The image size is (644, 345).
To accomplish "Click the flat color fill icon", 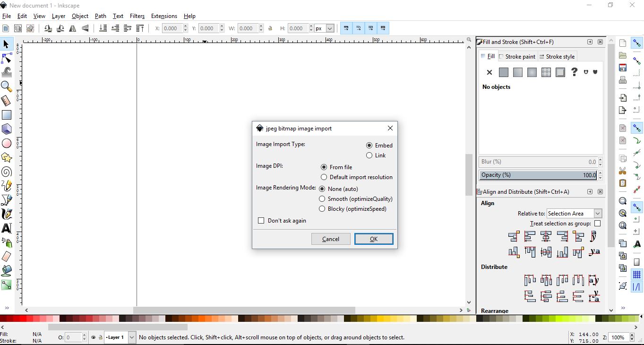I will pos(503,72).
